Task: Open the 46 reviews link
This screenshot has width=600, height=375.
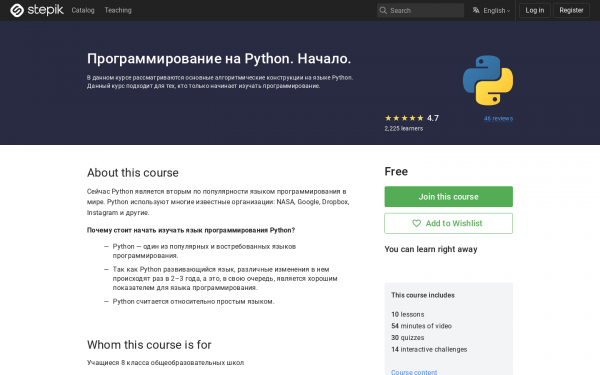Action: point(498,119)
